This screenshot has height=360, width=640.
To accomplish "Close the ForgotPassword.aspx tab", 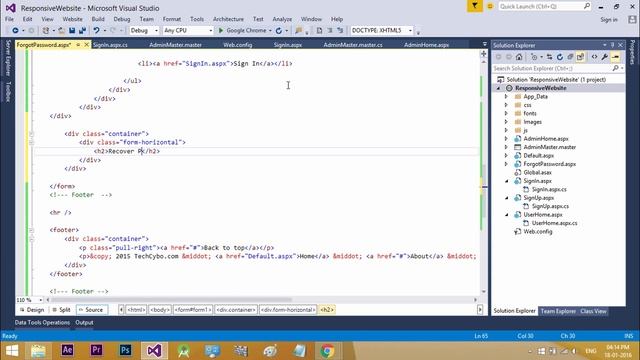I will 87,44.
